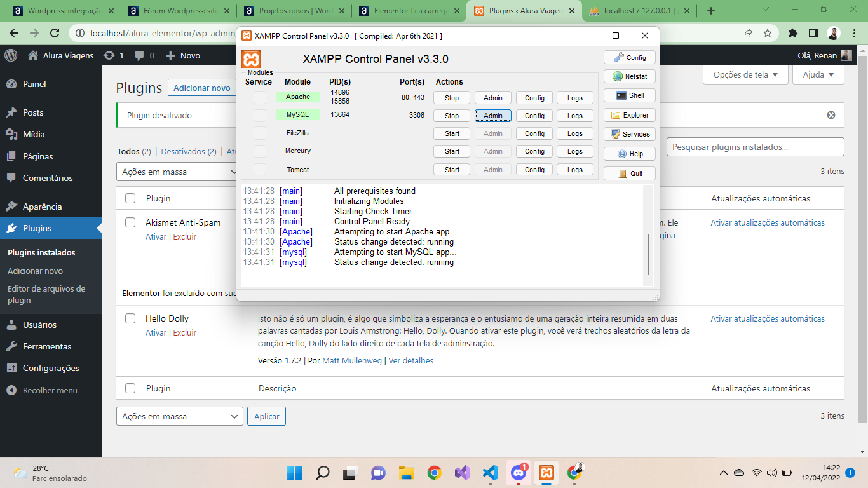Open the XAMPP Config button with wrench icon

click(x=630, y=57)
